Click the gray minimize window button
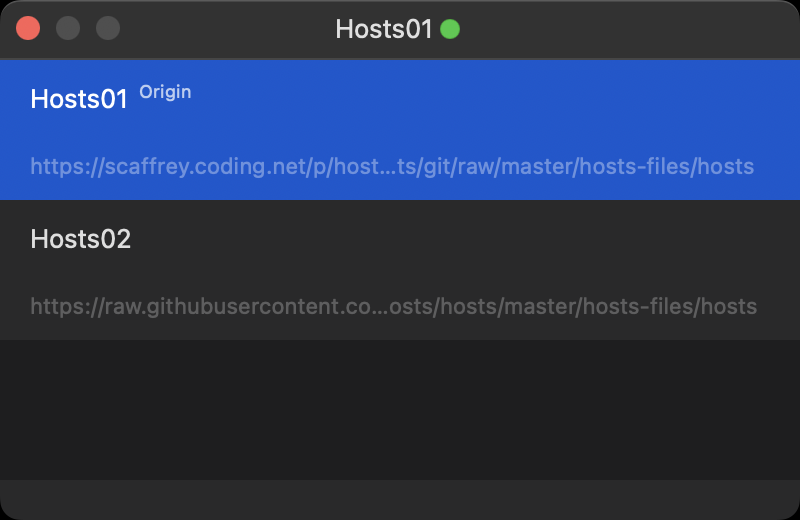The image size is (800, 520). pos(68,28)
